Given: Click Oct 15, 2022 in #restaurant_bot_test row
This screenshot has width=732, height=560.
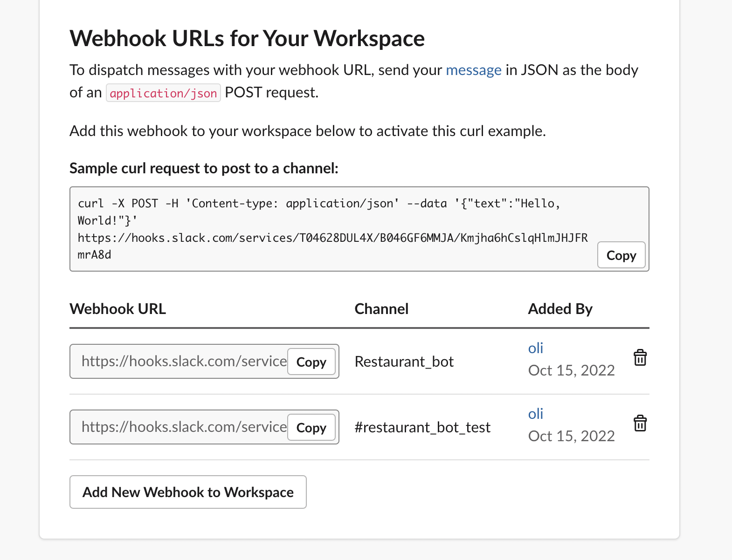Looking at the screenshot, I should 571,436.
